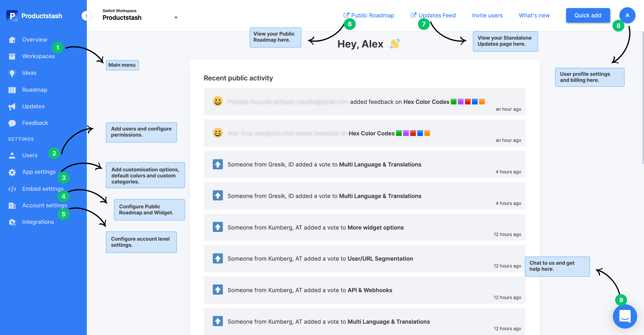Click the Ideas lightbulb icon

click(x=12, y=73)
